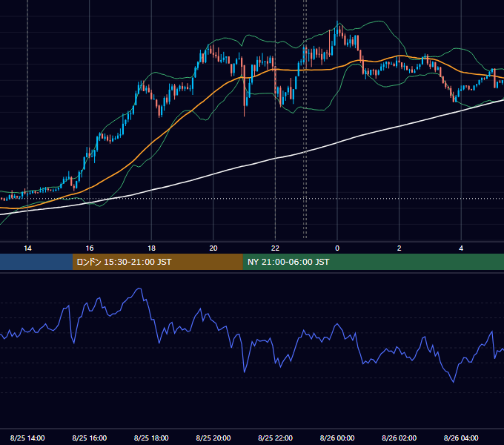Click hour label 14 on price chart axis

[x=27, y=248]
